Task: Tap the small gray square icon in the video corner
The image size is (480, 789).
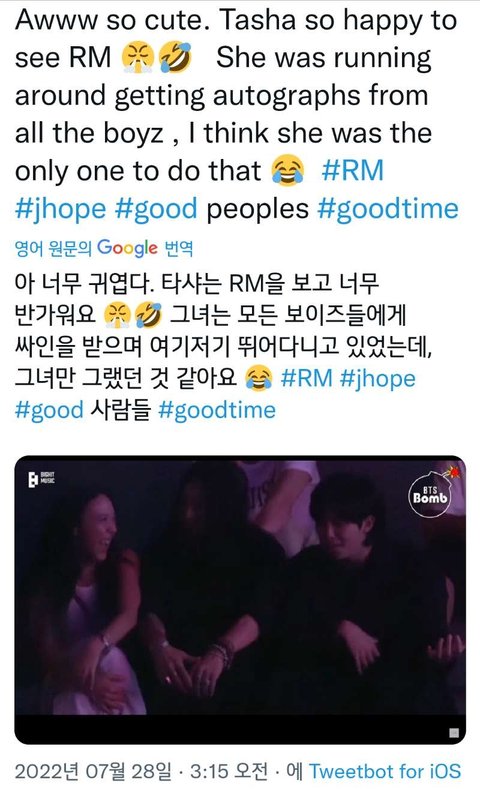Action: [x=453, y=733]
